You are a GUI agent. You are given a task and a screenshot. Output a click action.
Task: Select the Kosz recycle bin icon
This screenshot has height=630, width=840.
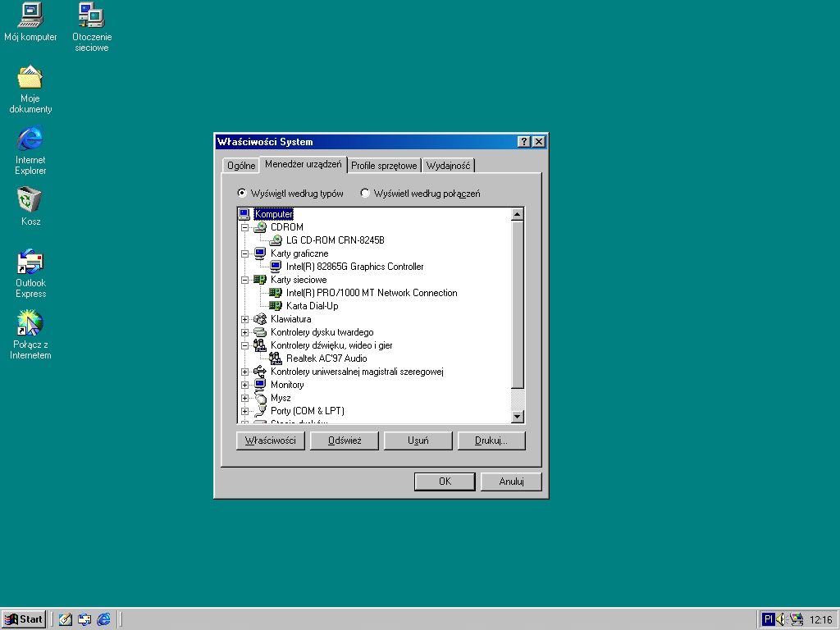pos(30,200)
